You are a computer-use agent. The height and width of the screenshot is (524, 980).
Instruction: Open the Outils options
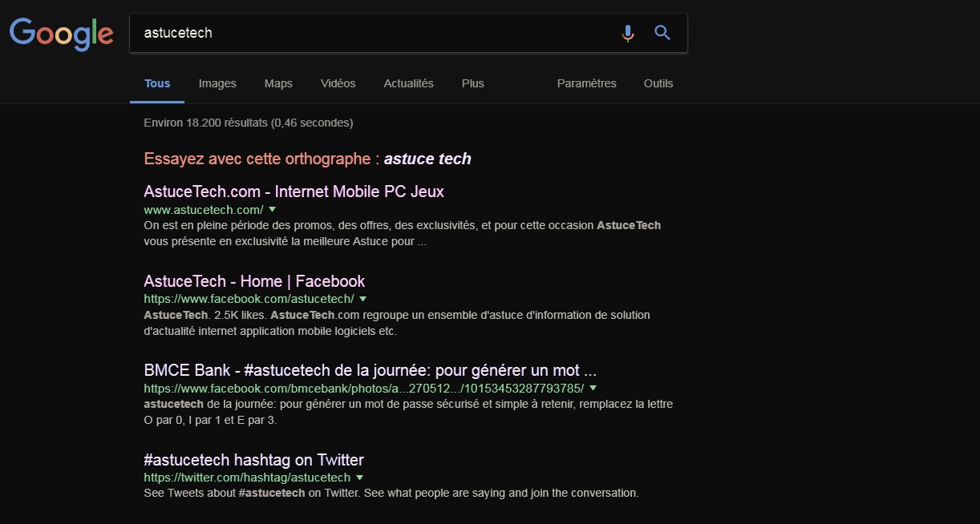(658, 83)
